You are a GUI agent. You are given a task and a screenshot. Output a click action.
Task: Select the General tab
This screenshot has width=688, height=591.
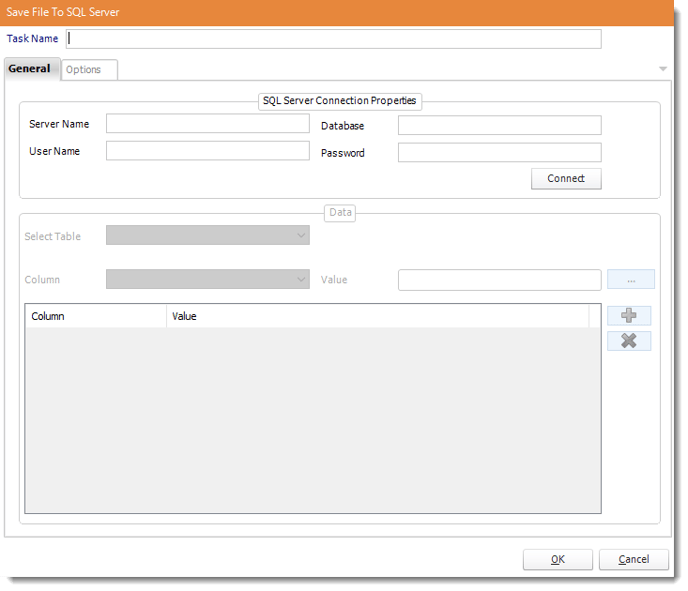pyautogui.click(x=32, y=69)
